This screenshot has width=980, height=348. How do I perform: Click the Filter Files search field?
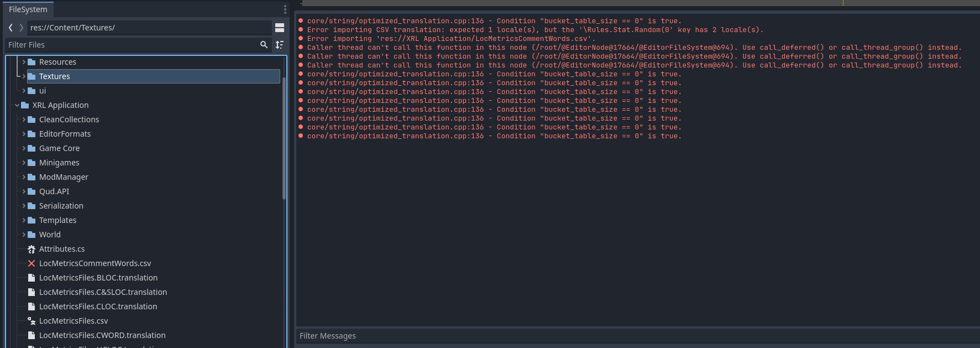coord(133,45)
